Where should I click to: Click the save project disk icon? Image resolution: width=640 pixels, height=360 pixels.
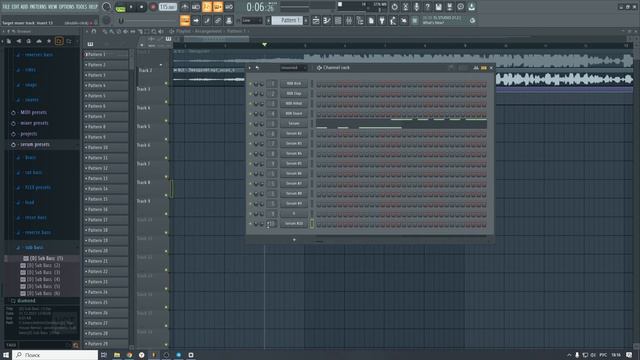coord(438,7)
